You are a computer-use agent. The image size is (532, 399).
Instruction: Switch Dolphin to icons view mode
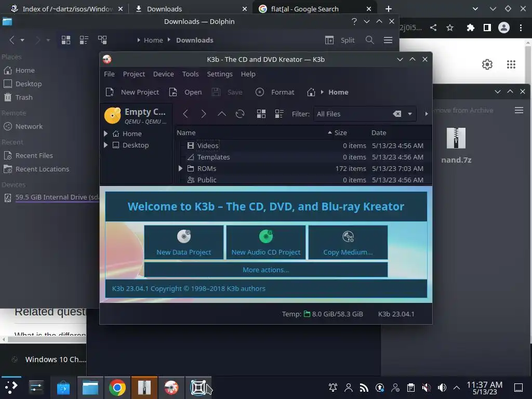click(x=66, y=40)
